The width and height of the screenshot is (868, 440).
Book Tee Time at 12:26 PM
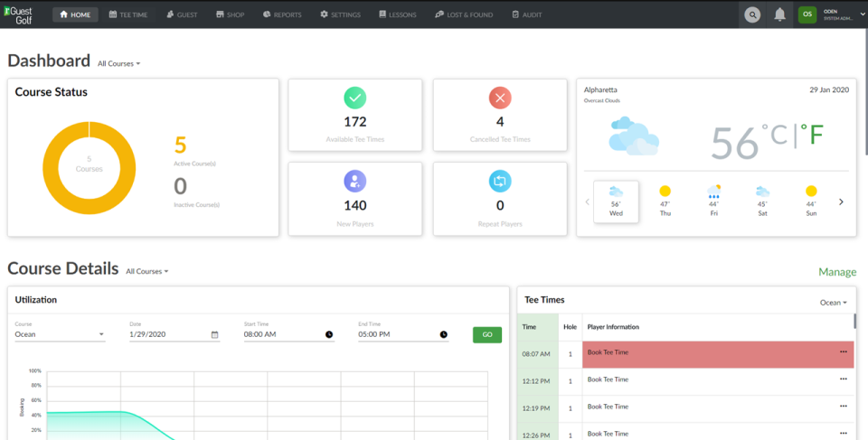point(608,434)
